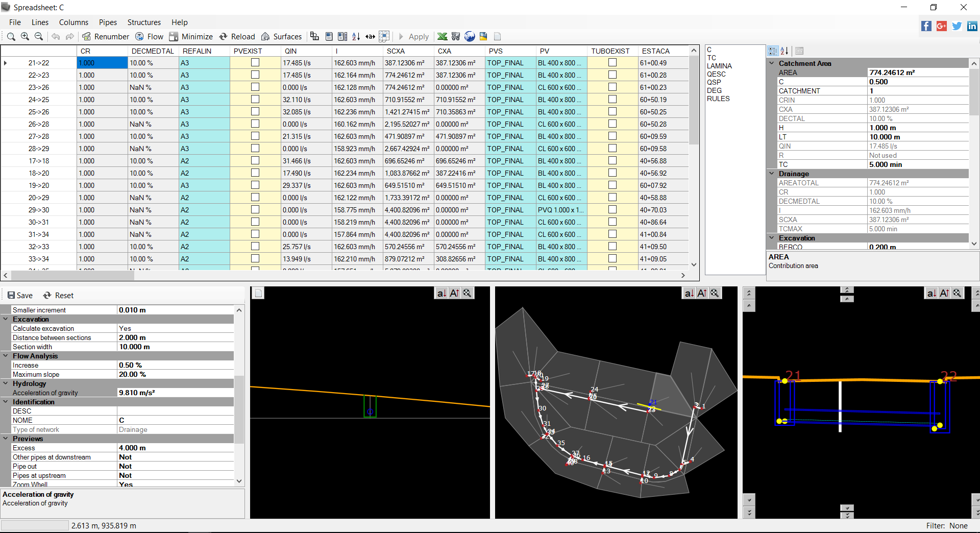The image size is (980, 533).
Task: Check PVEXIST box for row 21->22
Action: (x=255, y=62)
